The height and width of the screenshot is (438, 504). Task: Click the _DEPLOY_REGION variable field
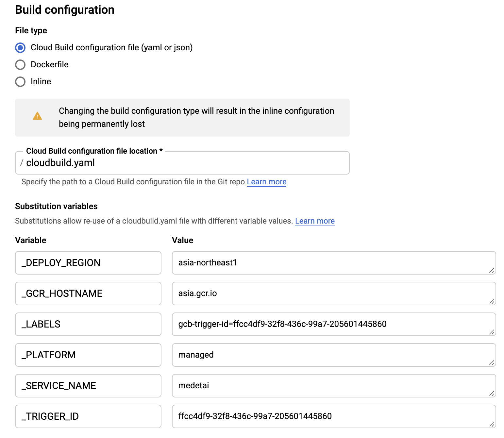[88, 263]
